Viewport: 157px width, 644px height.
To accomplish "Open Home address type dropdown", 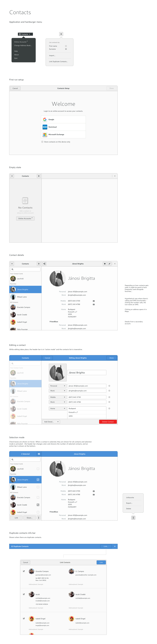I will point(58,408).
